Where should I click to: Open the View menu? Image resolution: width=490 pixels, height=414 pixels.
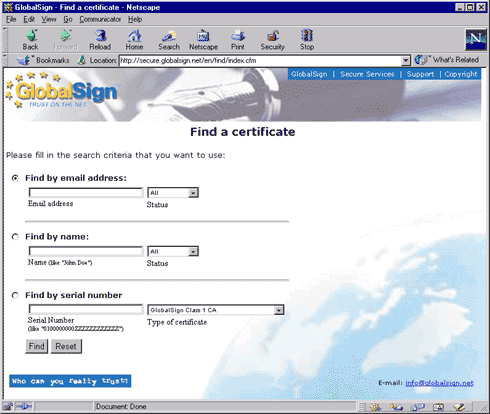pos(49,19)
